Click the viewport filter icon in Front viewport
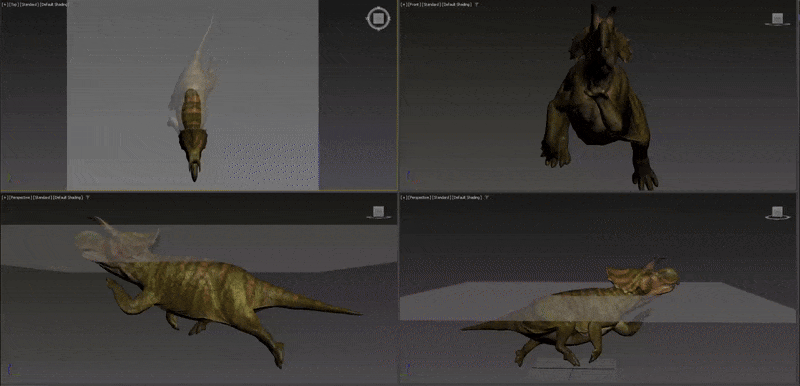 (x=477, y=5)
